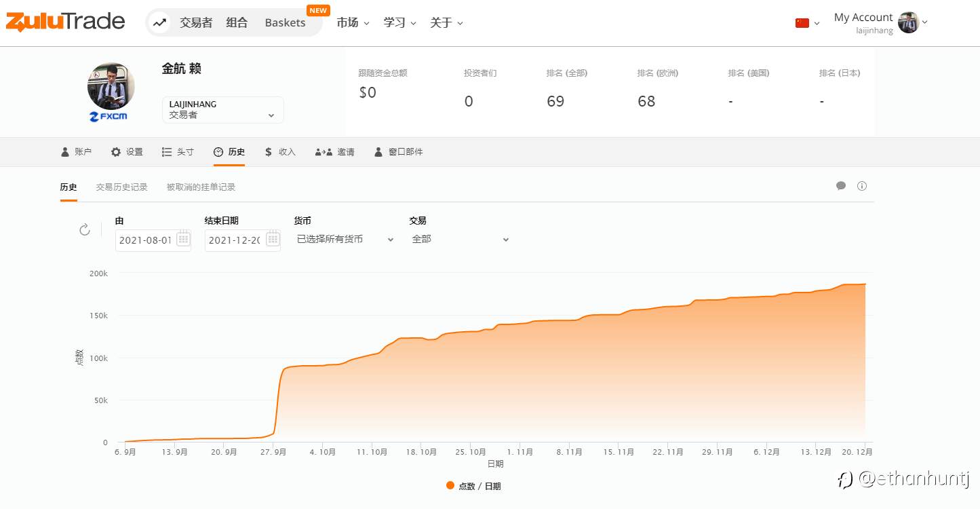
Task: Click the trending chart icon in nav pill
Action: tap(159, 22)
